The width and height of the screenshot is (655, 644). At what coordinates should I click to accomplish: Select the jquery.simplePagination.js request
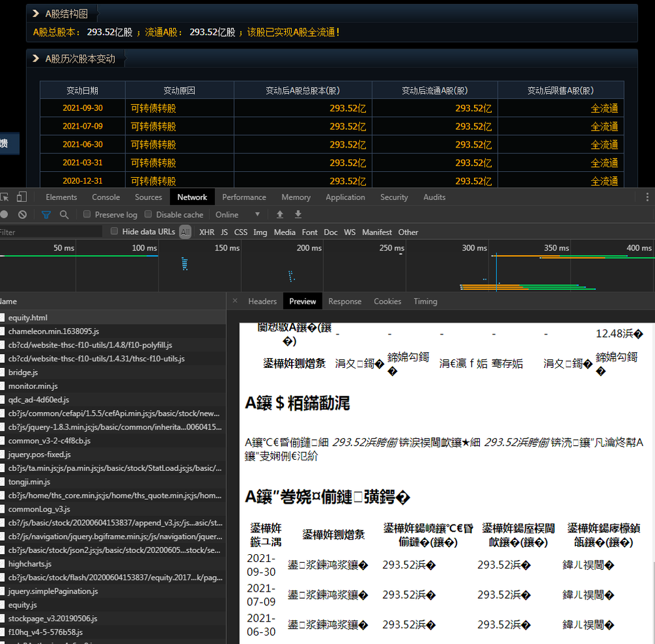coord(113,592)
